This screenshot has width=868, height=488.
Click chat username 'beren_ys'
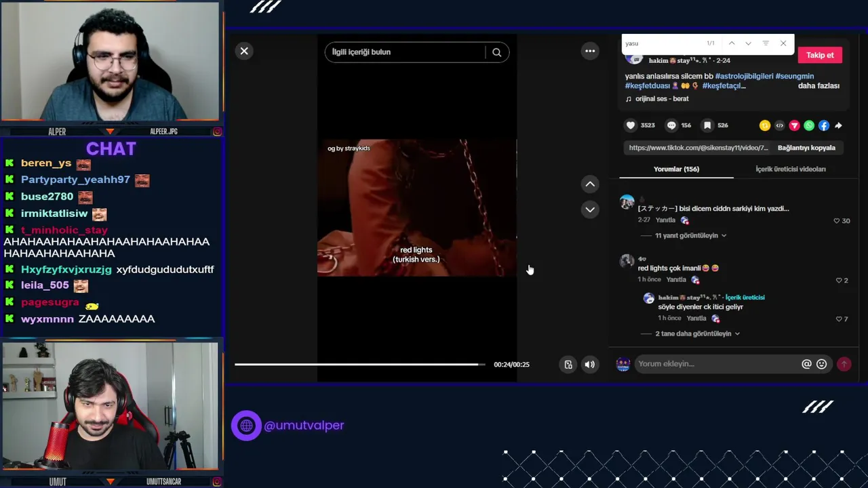[46, 163]
